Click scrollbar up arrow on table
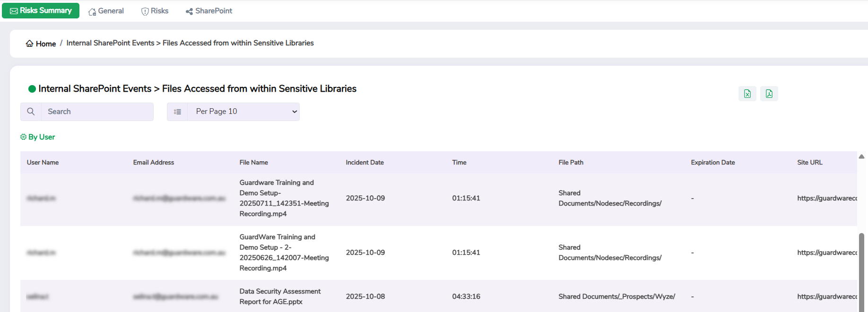 pyautogui.click(x=861, y=156)
